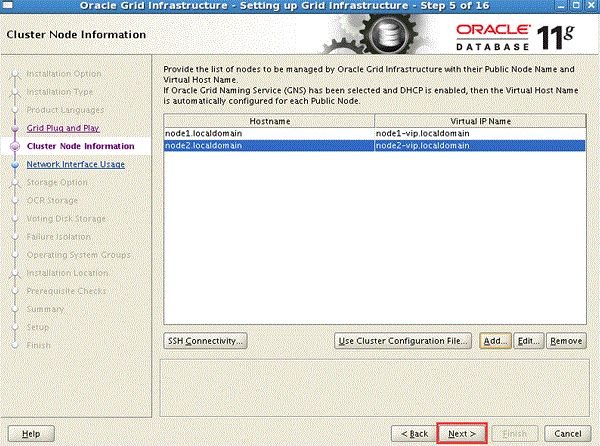Click the Product Languages step

click(x=65, y=110)
